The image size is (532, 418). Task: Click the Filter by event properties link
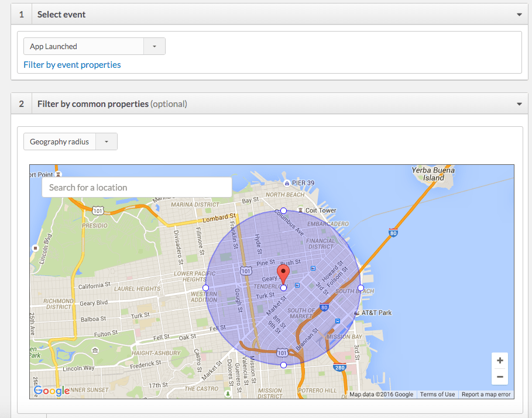71,64
